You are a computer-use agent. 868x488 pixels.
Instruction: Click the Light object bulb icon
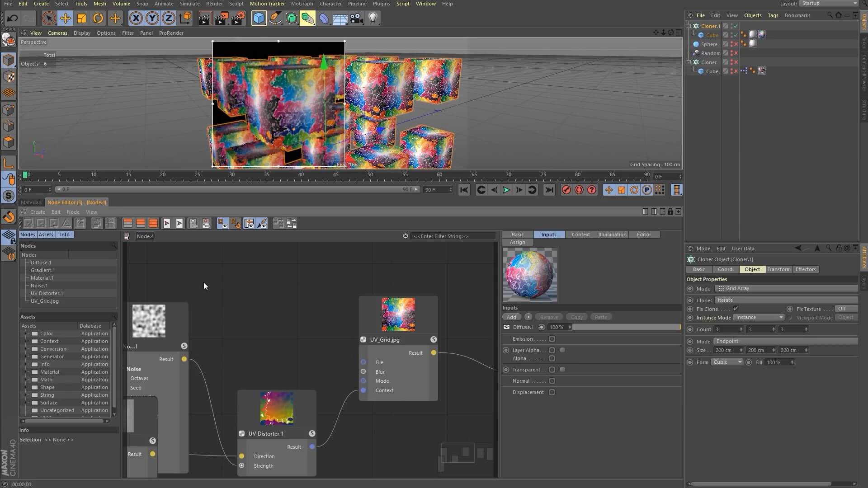click(373, 18)
